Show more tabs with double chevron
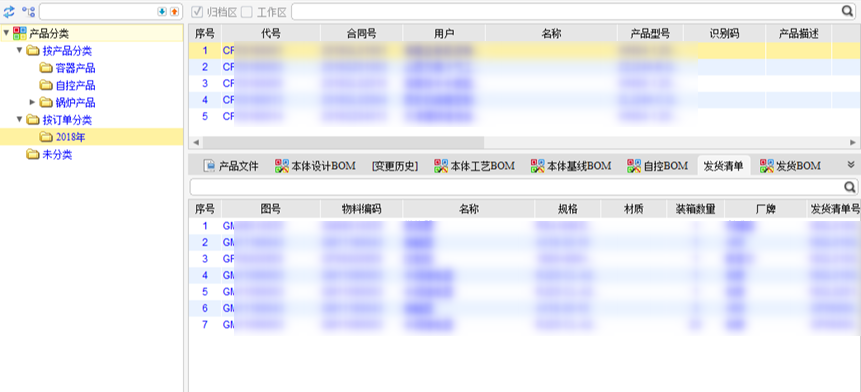This screenshot has height=392, width=861. (x=851, y=165)
